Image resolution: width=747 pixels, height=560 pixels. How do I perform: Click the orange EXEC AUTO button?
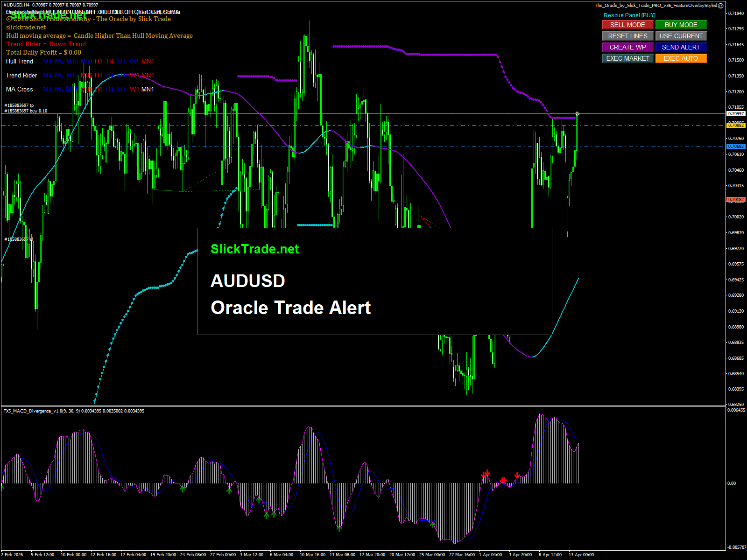tap(681, 58)
